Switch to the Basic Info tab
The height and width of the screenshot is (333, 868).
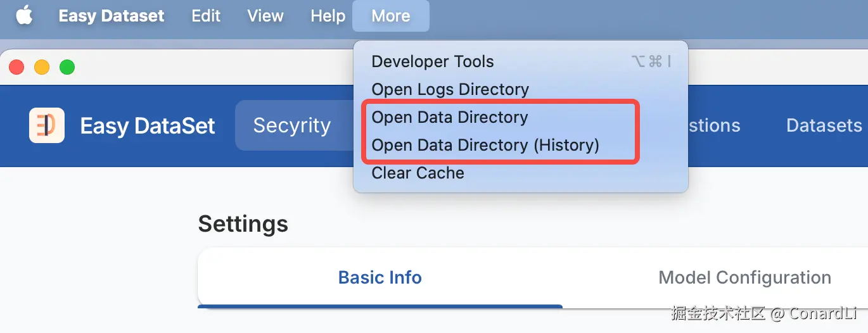(x=380, y=277)
